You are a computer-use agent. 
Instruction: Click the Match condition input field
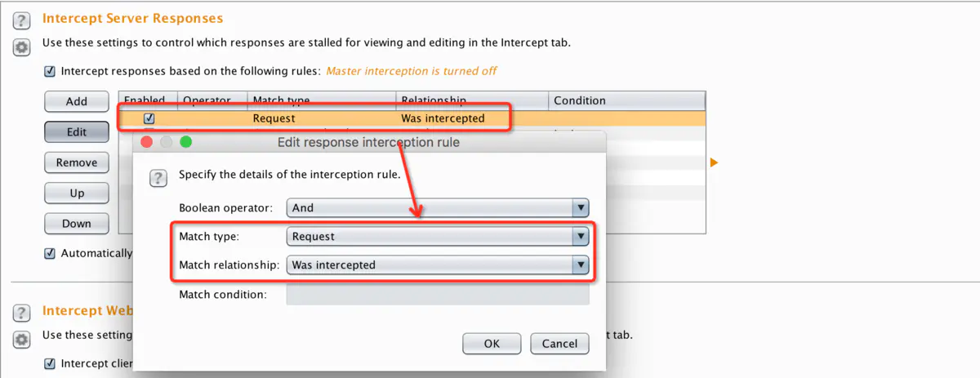pyautogui.click(x=438, y=294)
